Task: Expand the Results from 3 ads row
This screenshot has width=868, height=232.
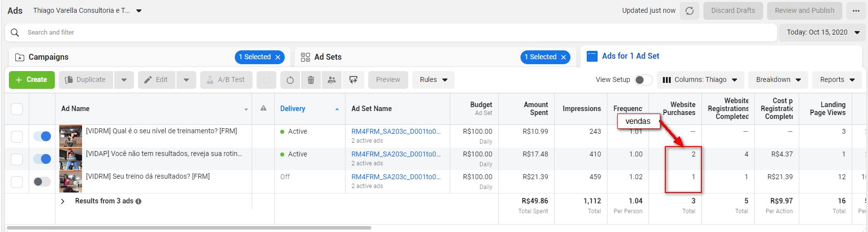Action: click(63, 201)
